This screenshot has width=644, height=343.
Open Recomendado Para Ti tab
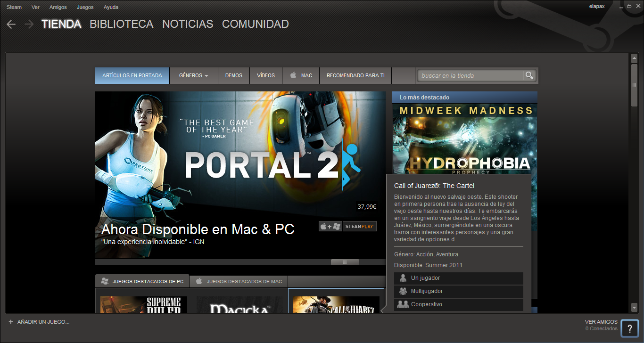[355, 75]
